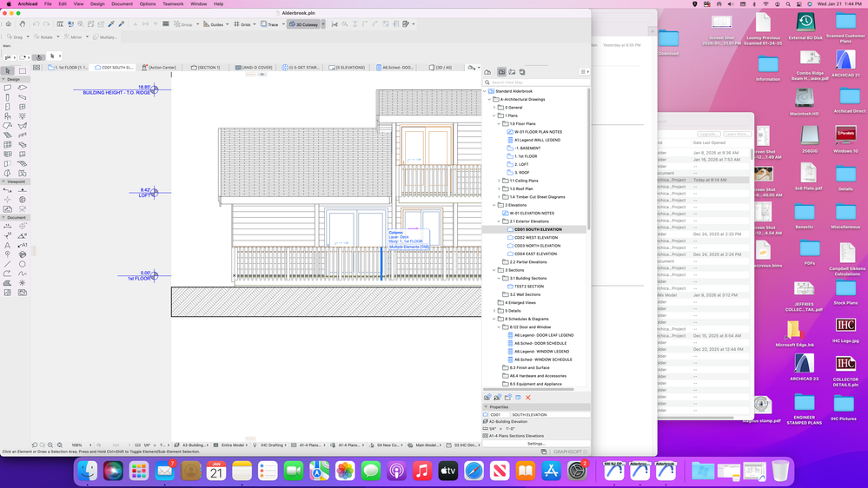Select the Fill tool
Image resolution: width=868 pixels, height=488 pixels.
pos(8,283)
